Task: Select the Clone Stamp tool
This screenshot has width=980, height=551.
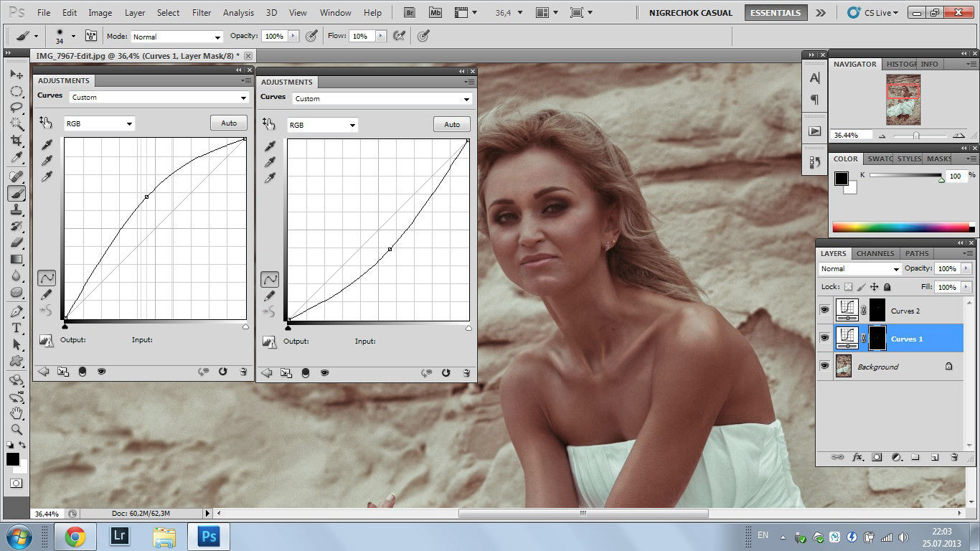Action: coord(17,209)
